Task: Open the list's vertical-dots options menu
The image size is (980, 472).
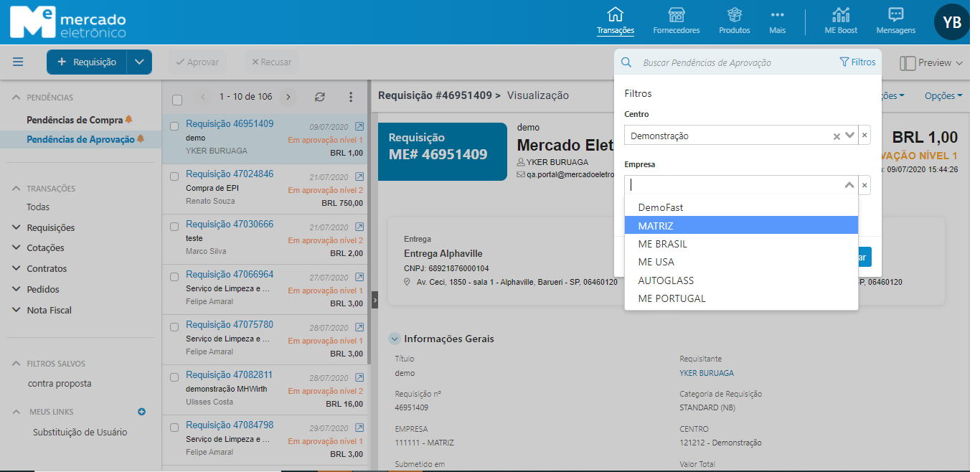Action: click(x=351, y=97)
